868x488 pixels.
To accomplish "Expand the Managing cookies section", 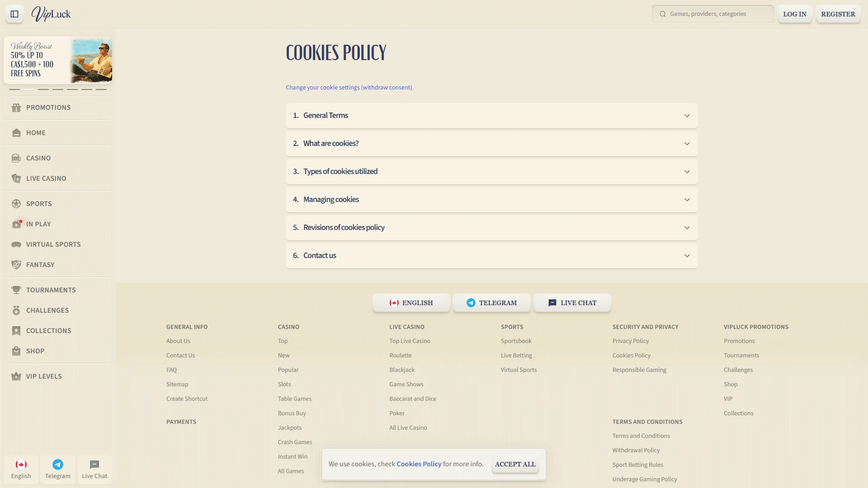I will (x=491, y=200).
